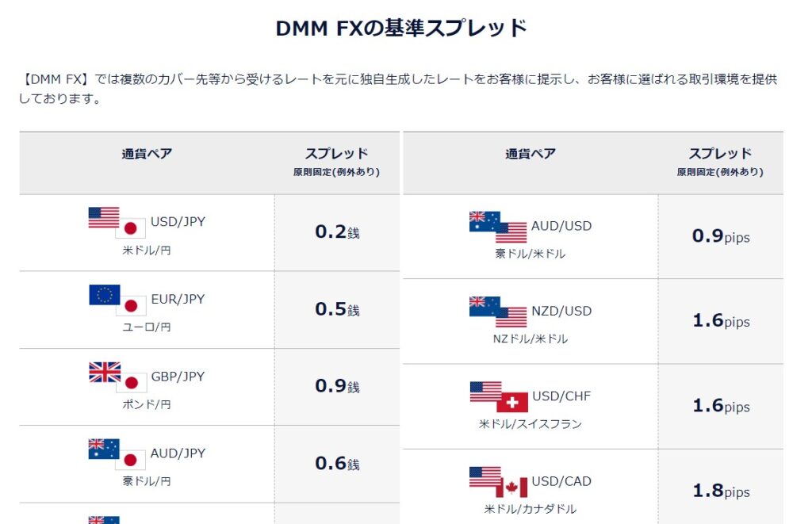Select the USD/JPY currency pair label
812x524 pixels.
pos(178,222)
